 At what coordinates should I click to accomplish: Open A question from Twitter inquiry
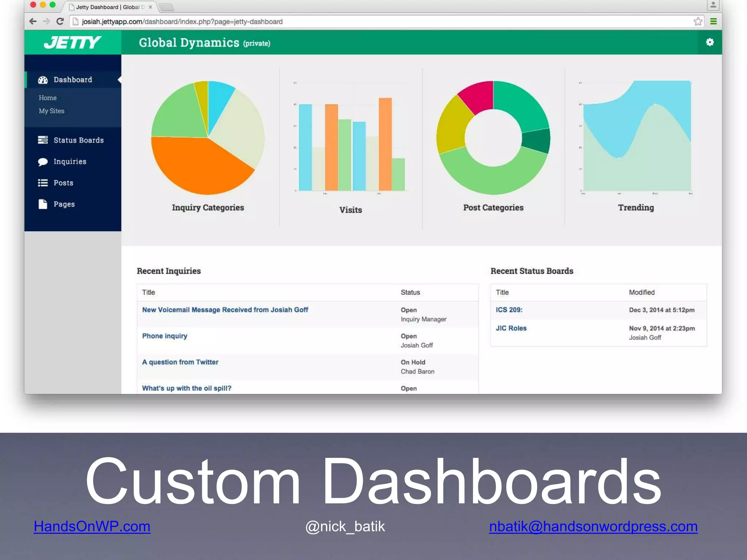coord(180,362)
